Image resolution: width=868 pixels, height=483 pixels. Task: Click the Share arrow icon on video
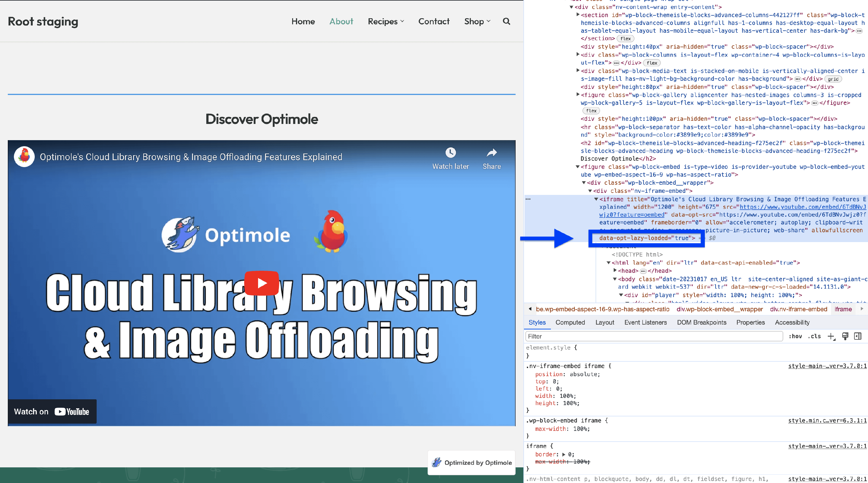pyautogui.click(x=492, y=153)
